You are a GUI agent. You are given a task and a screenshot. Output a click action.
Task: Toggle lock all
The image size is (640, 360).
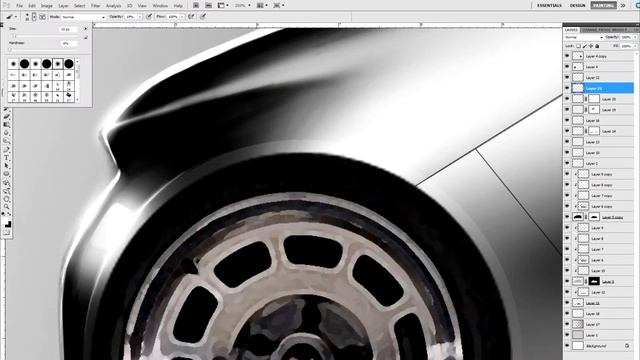[x=597, y=46]
